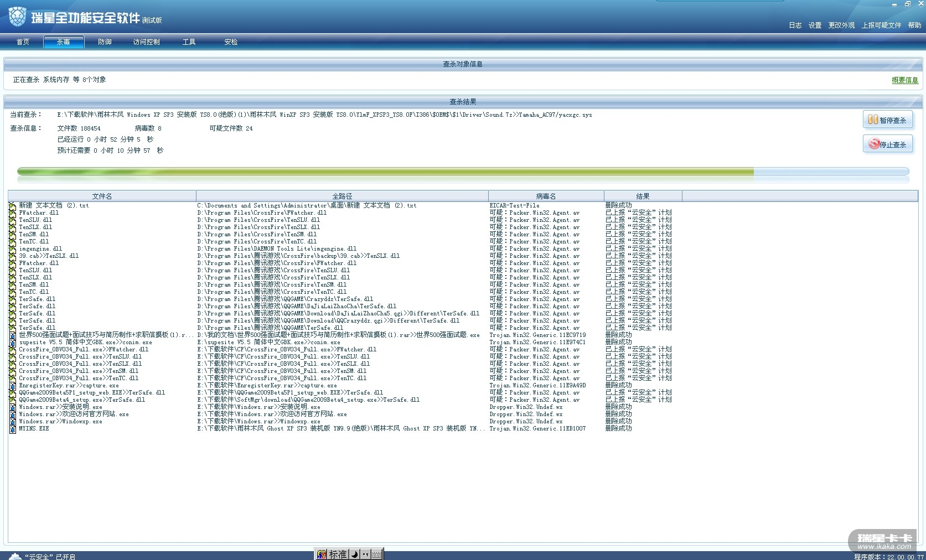Click the Rising lion shield logo
Screen dimensions: 926x560
[18, 16]
